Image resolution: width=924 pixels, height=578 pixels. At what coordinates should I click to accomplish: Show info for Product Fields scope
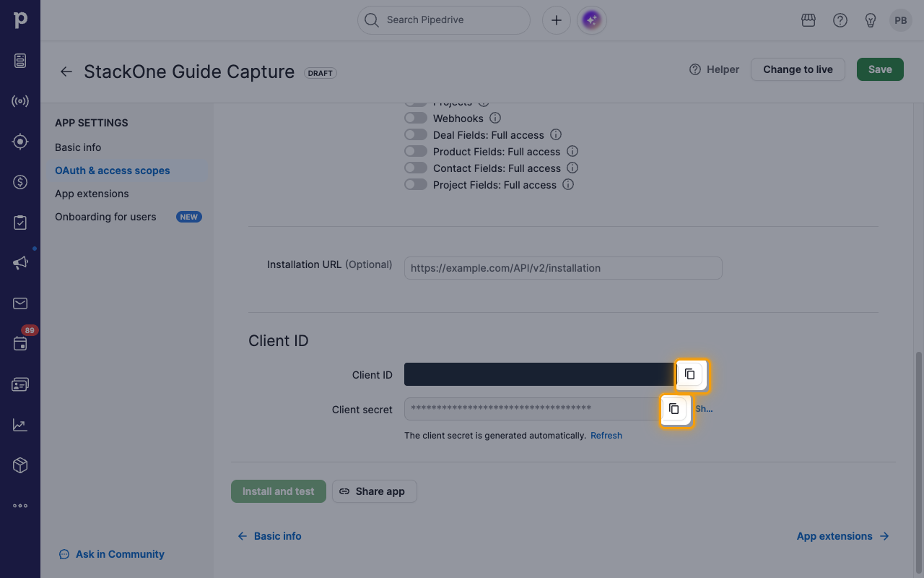pos(572,151)
